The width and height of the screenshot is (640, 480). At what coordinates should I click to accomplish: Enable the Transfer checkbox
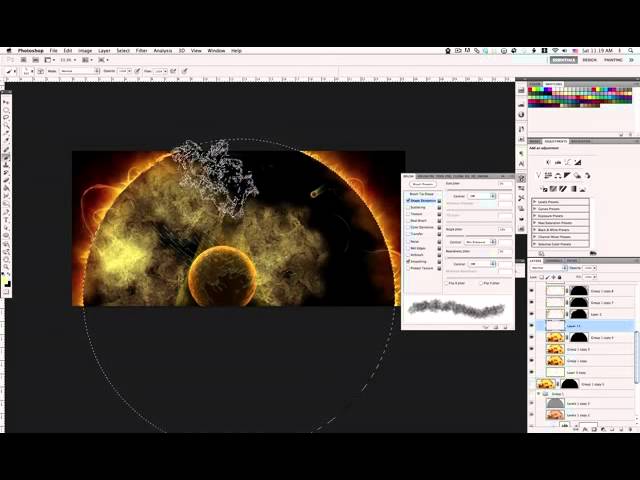[x=408, y=234]
